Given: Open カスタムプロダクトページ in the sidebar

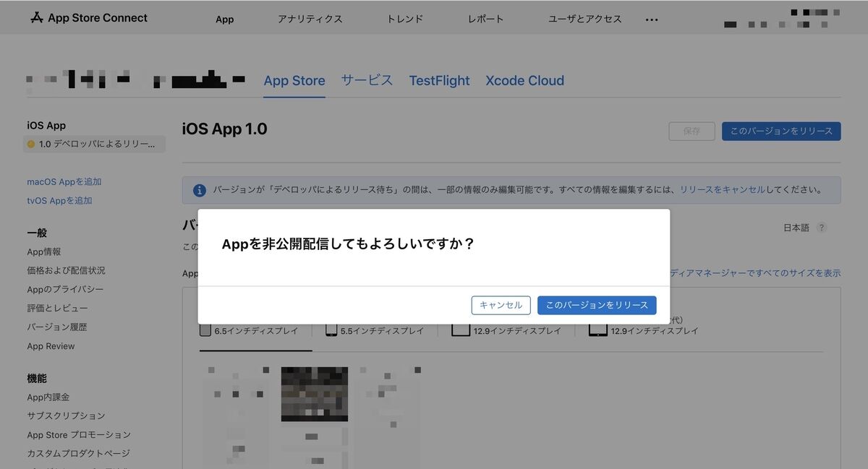Looking at the screenshot, I should click(78, 454).
